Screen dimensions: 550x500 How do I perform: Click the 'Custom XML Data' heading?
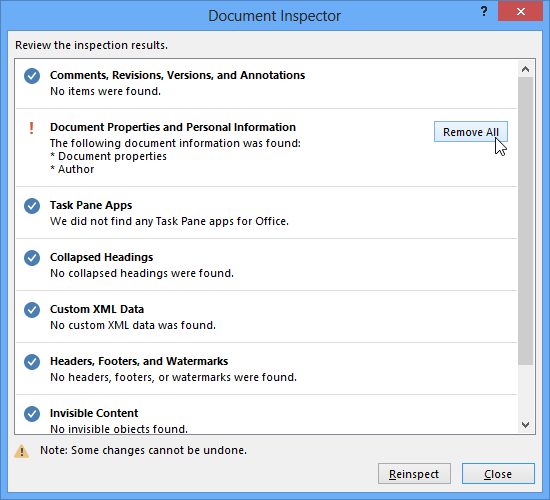(97, 309)
